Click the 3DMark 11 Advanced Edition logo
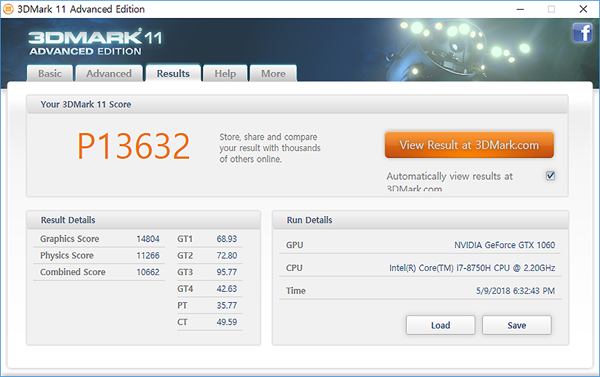Screen dimensions: 600x377 pyautogui.click(x=95, y=42)
